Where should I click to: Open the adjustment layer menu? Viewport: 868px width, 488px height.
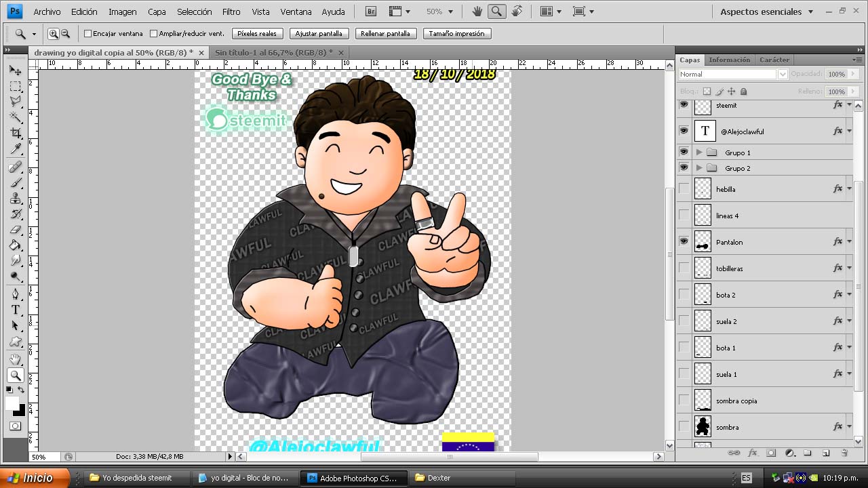point(789,453)
